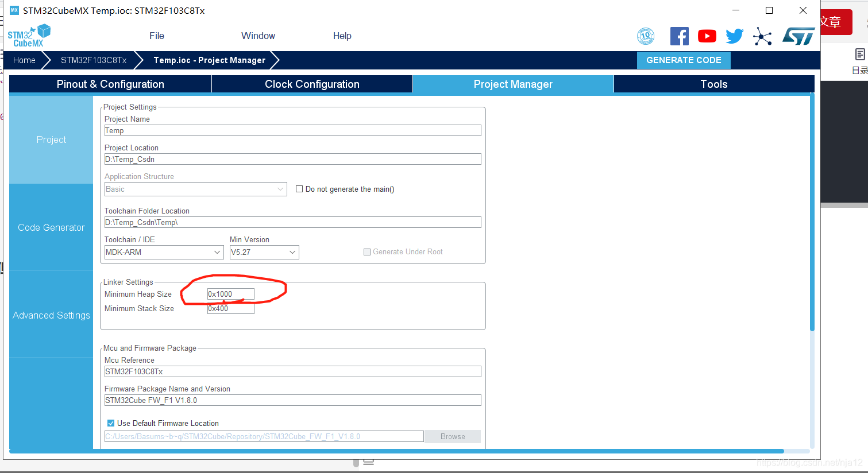This screenshot has width=868, height=473.
Task: Toggle Use Default Firmware Location checkbox
Action: tap(111, 423)
